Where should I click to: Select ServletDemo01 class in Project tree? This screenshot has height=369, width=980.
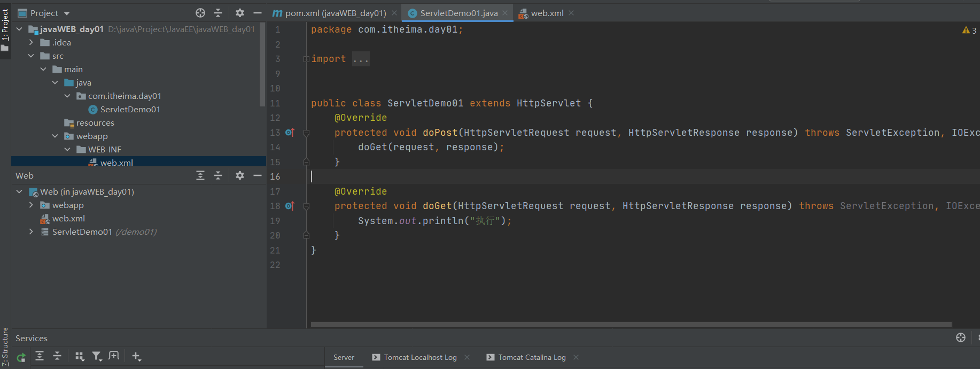(130, 109)
